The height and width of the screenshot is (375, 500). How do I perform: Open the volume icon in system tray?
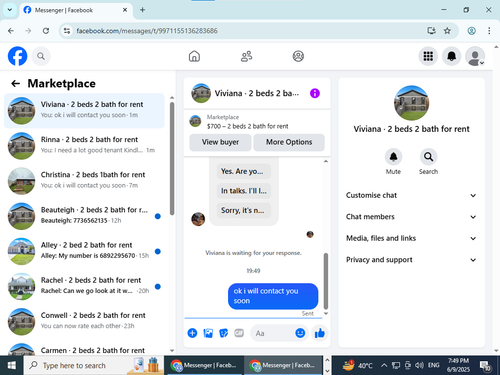click(x=419, y=365)
